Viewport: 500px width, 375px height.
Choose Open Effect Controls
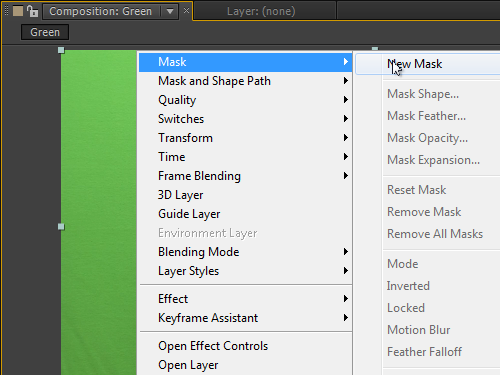[245, 346]
